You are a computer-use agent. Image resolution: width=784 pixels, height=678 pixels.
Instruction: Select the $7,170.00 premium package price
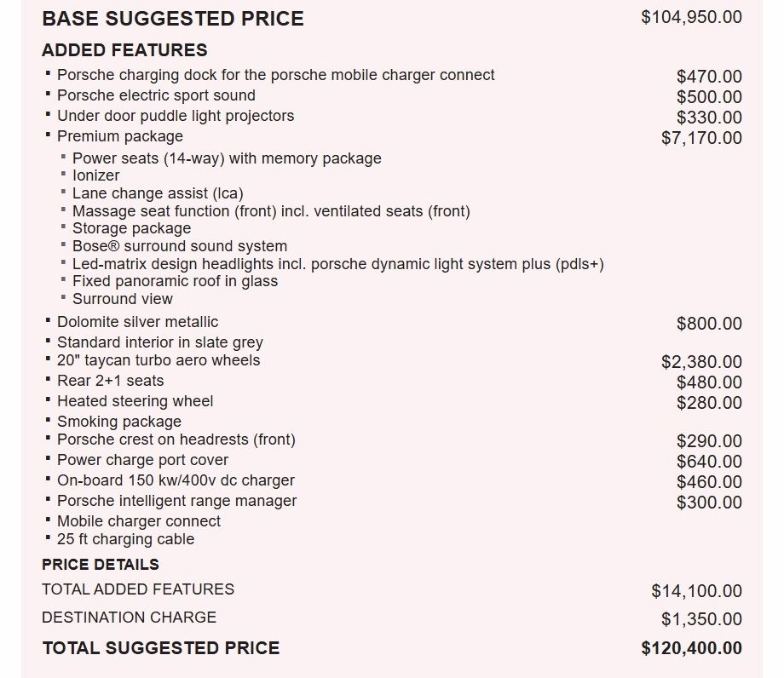(x=701, y=138)
